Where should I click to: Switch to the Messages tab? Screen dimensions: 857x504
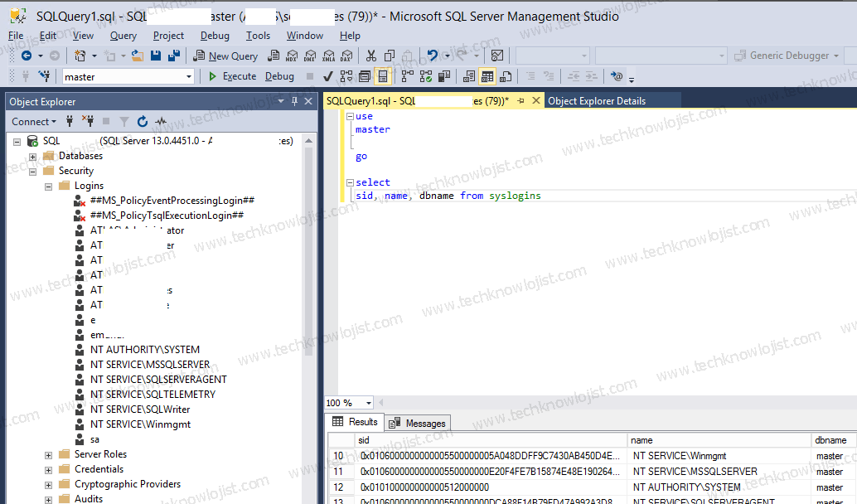pos(418,423)
